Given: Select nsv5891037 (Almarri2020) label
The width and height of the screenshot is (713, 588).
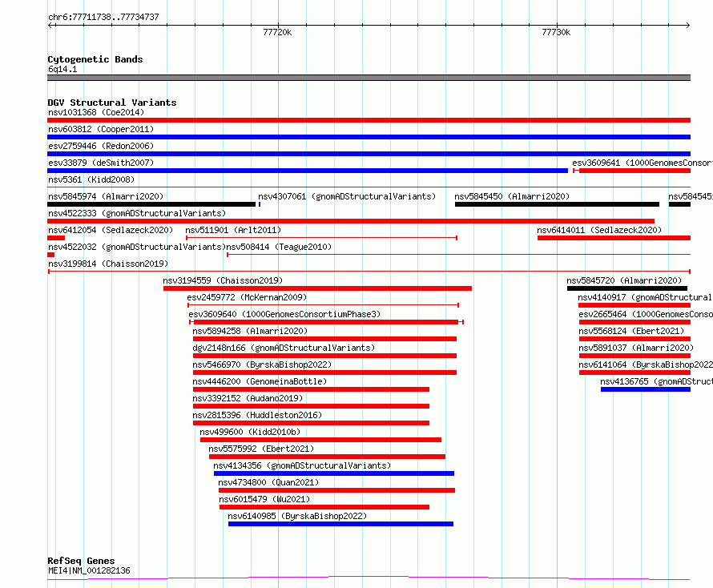Looking at the screenshot, I should [636, 348].
